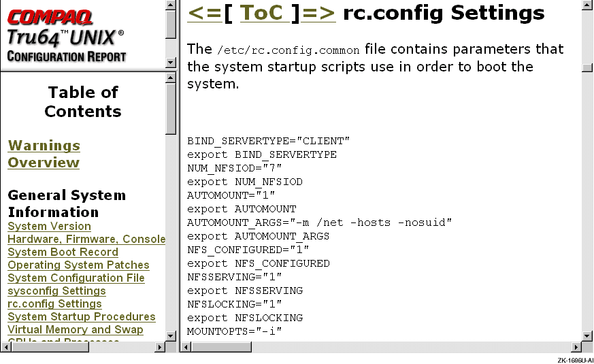This screenshot has width=594, height=364.
Task: Select System Startup Procedures link
Action: click(x=81, y=317)
